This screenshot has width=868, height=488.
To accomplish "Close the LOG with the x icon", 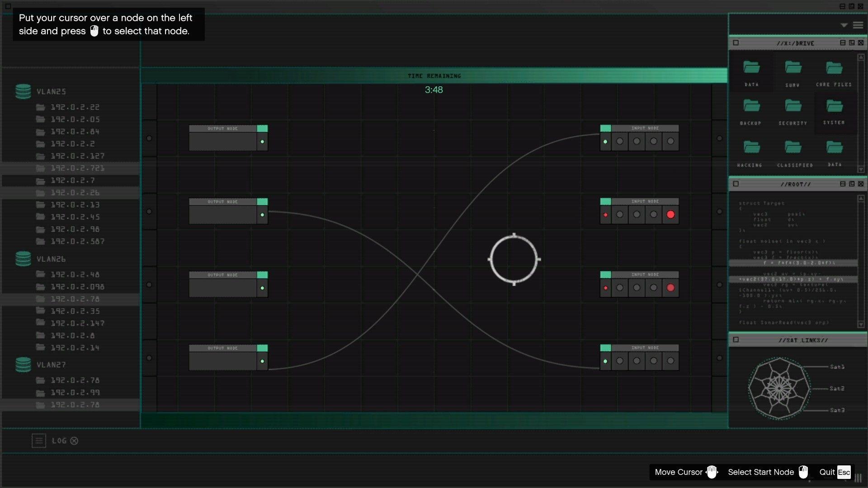I will pos(74,441).
